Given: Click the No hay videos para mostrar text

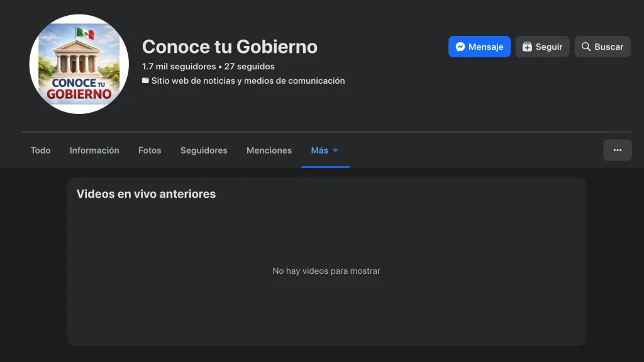Looking at the screenshot, I should tap(326, 271).
